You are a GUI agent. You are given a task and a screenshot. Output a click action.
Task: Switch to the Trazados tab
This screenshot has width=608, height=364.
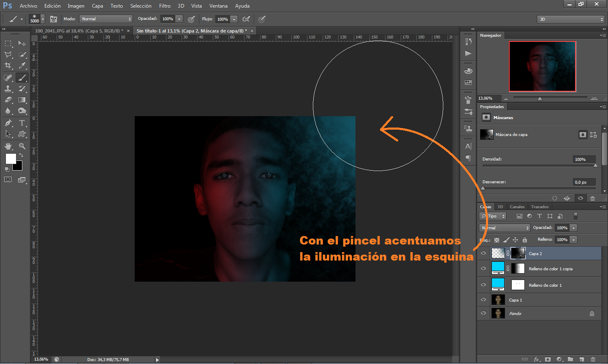pyautogui.click(x=540, y=207)
